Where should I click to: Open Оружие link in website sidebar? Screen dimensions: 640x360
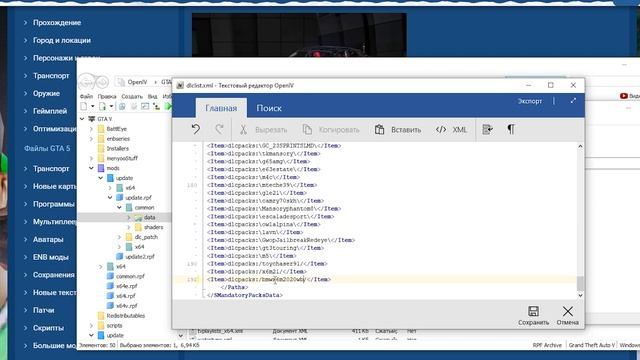(46, 93)
